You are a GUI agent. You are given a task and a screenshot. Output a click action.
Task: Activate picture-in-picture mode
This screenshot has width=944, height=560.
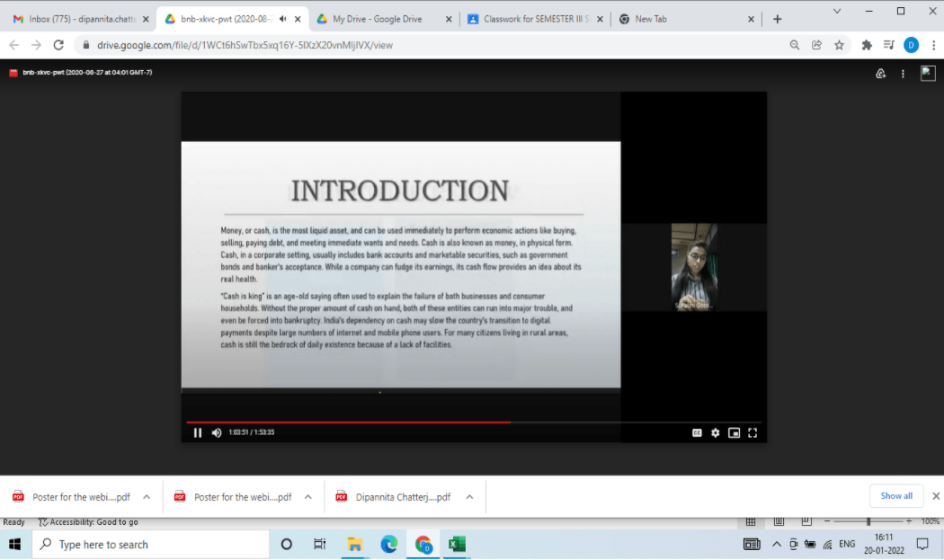(x=734, y=432)
